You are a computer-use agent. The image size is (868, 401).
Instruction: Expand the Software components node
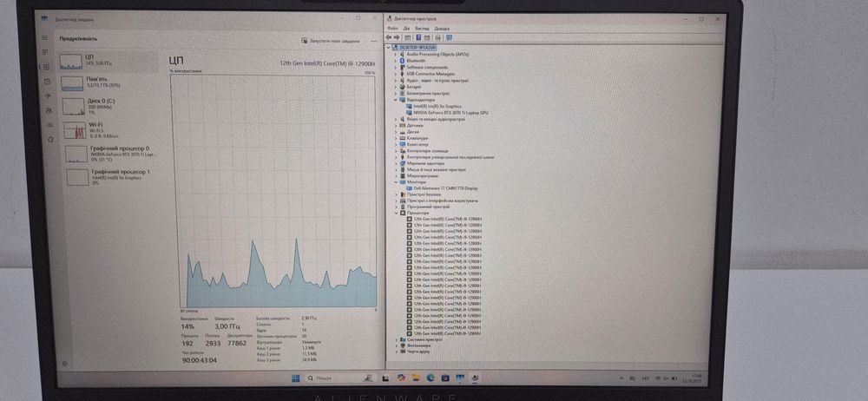point(395,68)
